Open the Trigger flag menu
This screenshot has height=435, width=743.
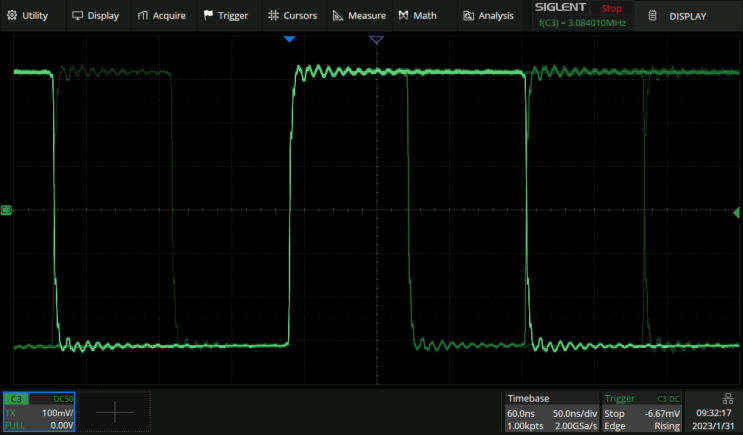[228, 16]
